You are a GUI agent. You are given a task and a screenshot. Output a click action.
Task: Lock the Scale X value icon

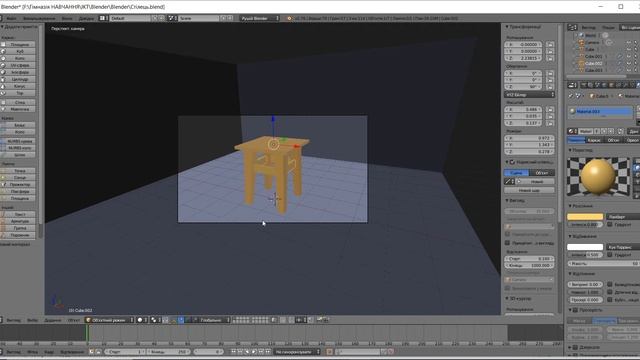click(550, 109)
